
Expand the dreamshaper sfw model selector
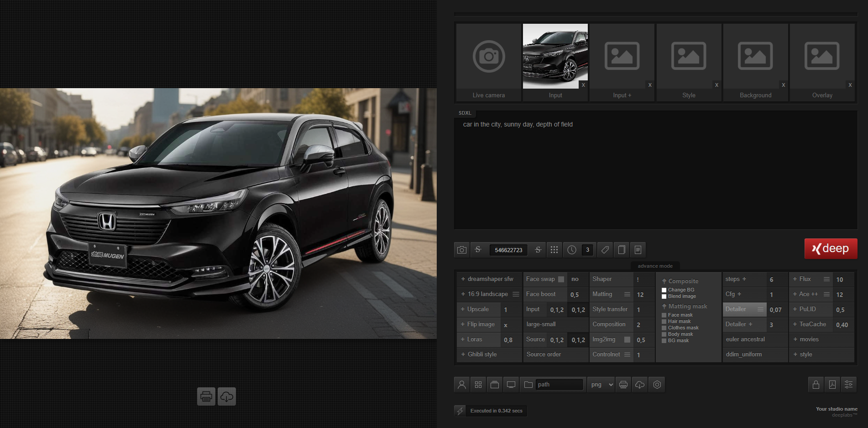[489, 279]
